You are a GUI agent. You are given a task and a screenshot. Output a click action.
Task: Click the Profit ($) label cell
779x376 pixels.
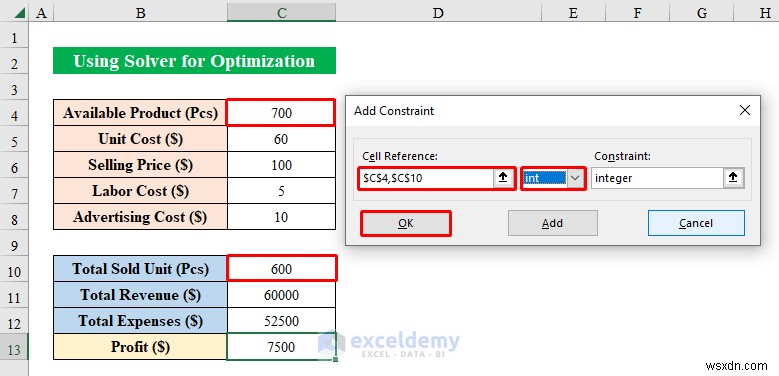tap(141, 347)
